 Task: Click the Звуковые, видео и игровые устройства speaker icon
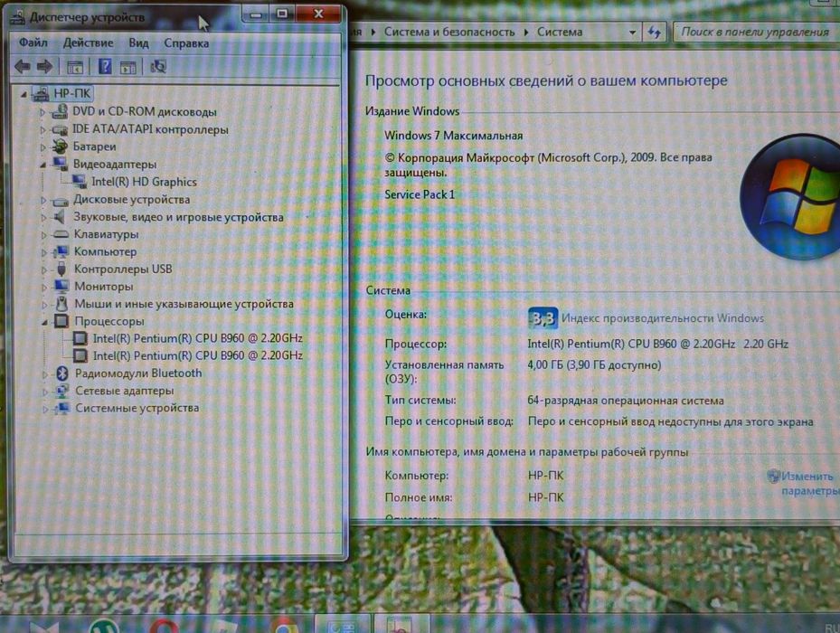coord(60,217)
